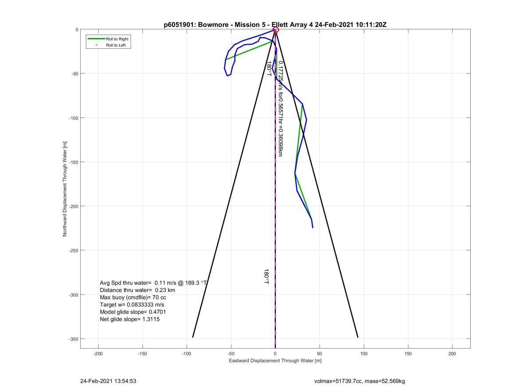This screenshot has width=532, height=392.
Task: Click the x-axis label 'Eastward Displacement Through Water [m]'
Action: point(275,361)
